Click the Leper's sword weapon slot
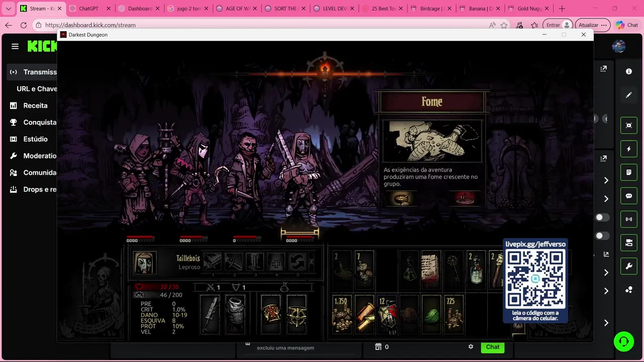The image size is (644, 362). pos(210,314)
